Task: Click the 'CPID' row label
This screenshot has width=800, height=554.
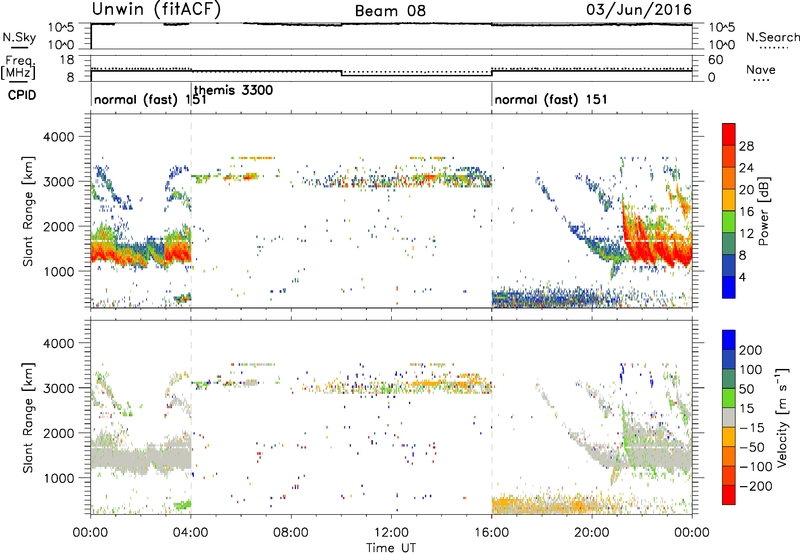Action: 22,95
